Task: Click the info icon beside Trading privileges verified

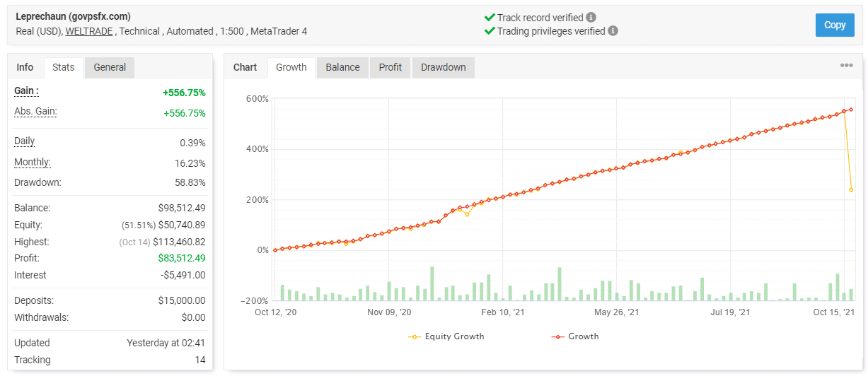Action: coord(613,31)
